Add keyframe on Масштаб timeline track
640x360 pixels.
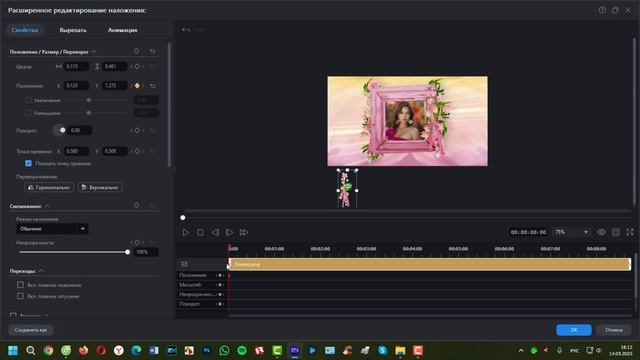pos(220,285)
